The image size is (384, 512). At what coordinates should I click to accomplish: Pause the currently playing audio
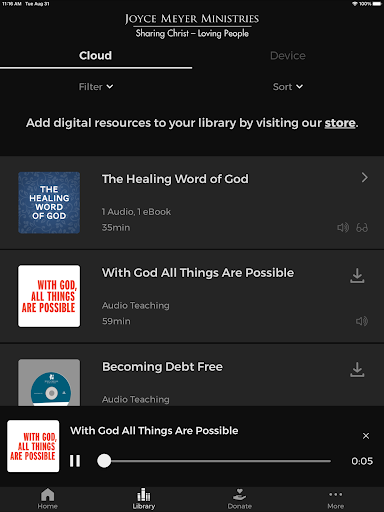[x=75, y=461]
